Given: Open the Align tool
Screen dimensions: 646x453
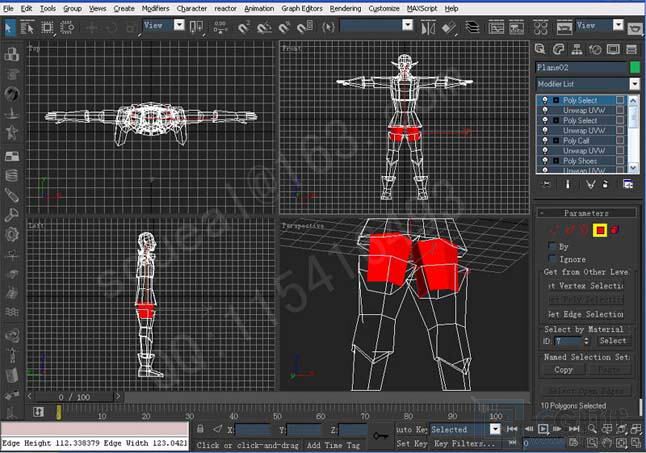Looking at the screenshot, I should (x=449, y=28).
